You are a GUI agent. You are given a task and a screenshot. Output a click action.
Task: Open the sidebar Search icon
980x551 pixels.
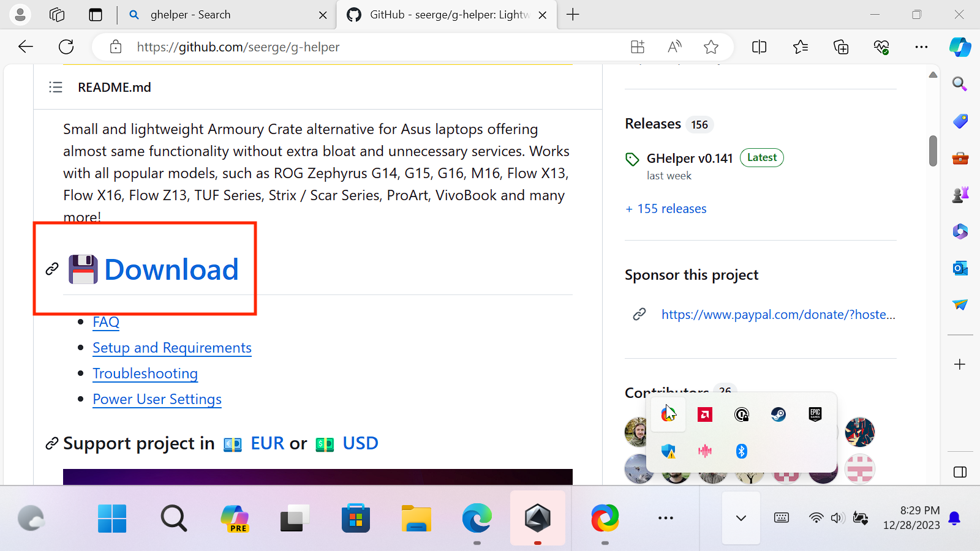click(960, 84)
